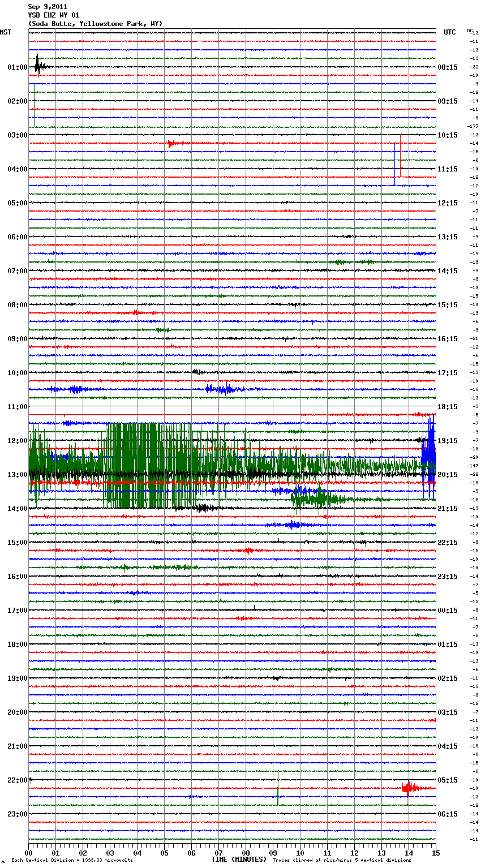The height and width of the screenshot is (868, 481).
Task: Select the '-32' DC offset value
Action: 475,67
